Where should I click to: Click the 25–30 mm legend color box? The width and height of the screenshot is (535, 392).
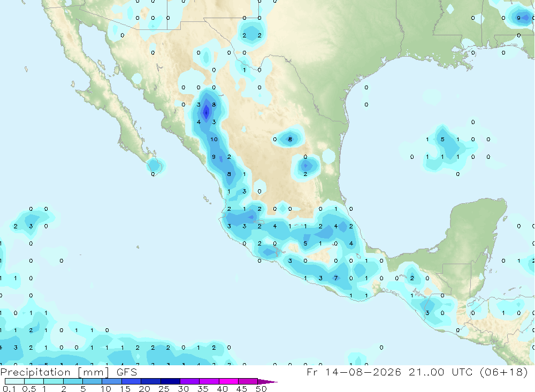point(170,381)
